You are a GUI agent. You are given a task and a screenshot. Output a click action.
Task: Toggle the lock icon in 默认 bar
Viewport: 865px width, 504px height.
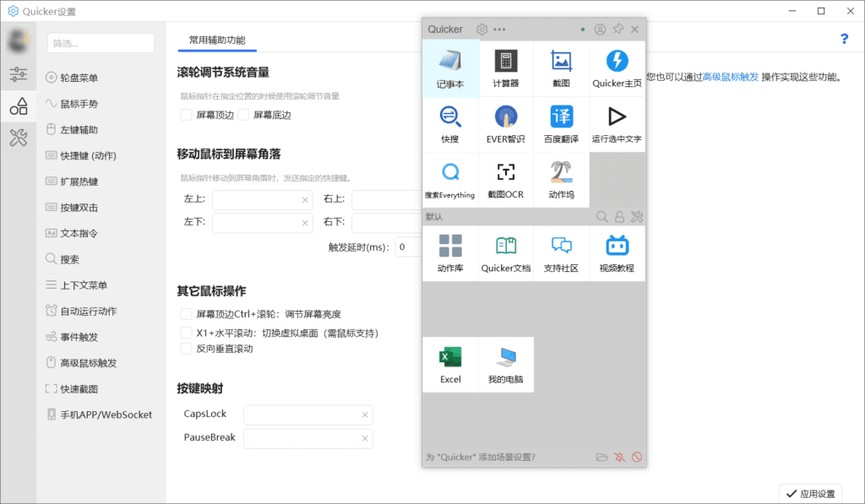[x=619, y=217]
